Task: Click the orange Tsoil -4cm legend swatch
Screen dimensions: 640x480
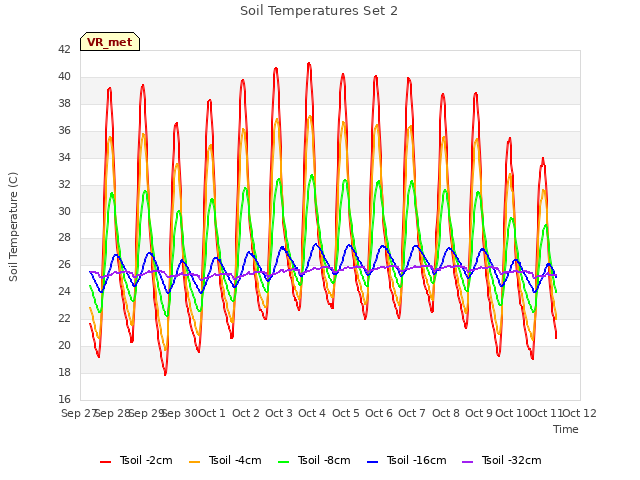Action: tap(194, 462)
